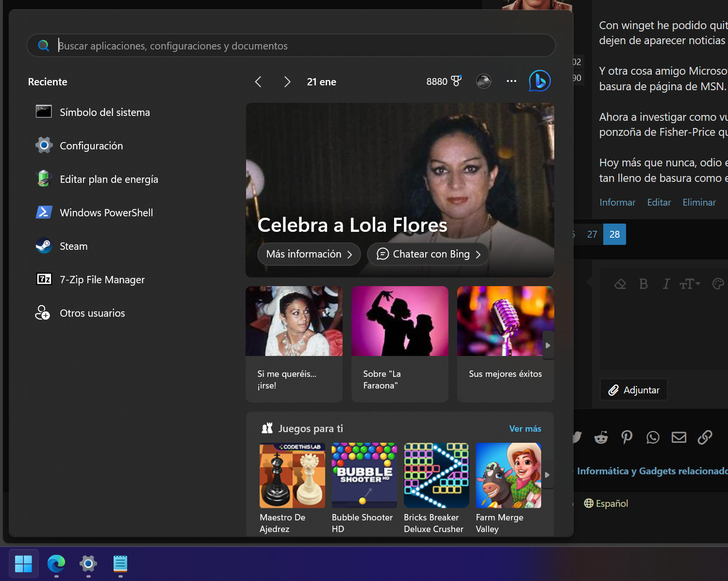Click the eraser remove-formatting icon in editor
Viewport: 728px width, 581px height.
point(620,284)
